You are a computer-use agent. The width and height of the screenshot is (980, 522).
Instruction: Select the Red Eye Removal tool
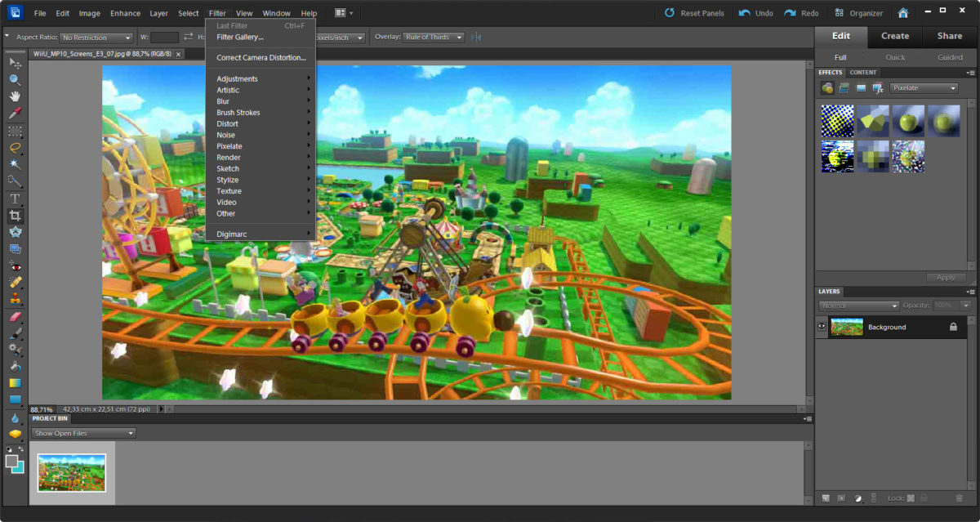[15, 265]
